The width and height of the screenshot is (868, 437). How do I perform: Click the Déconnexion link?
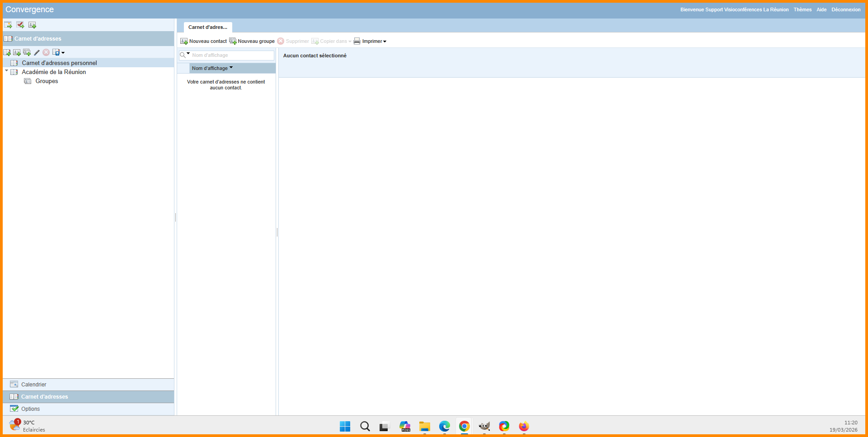845,9
